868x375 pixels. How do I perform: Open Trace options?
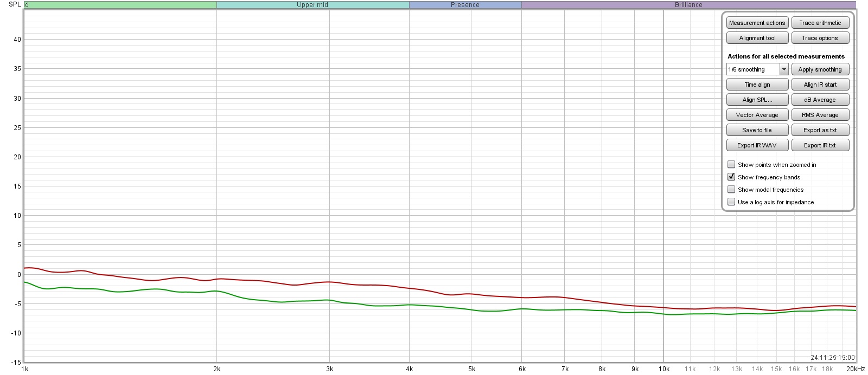pos(820,38)
